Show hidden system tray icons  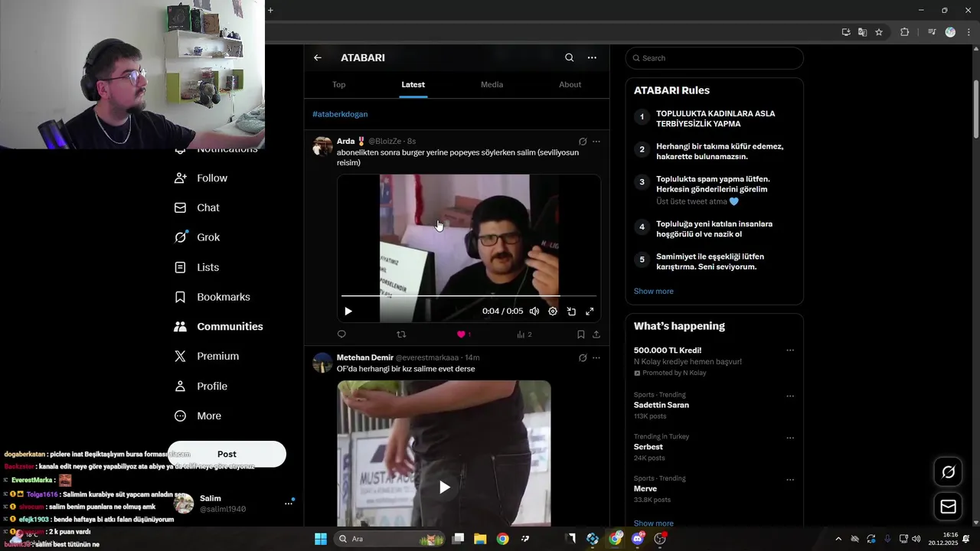(838, 539)
